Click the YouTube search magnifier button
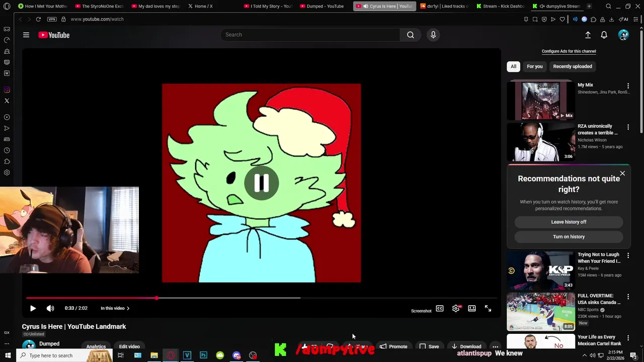This screenshot has height=362, width=644. click(x=411, y=35)
